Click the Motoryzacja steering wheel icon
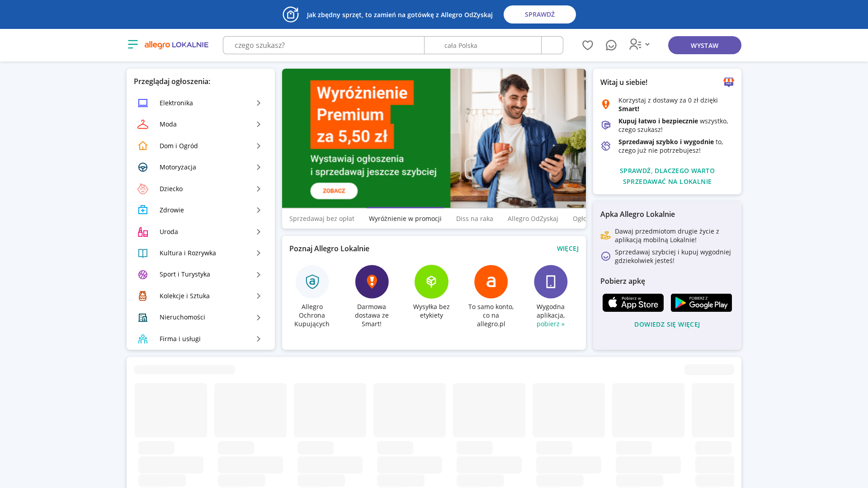 (x=143, y=167)
